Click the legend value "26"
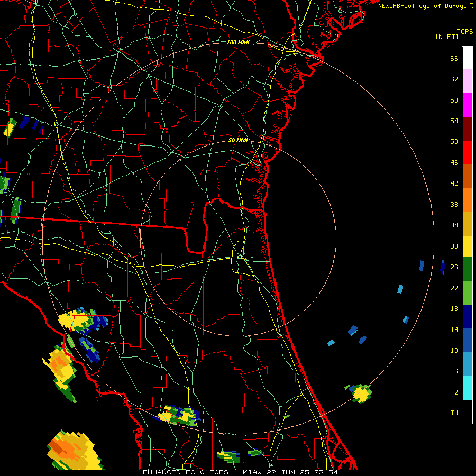This screenshot has width=476, height=476. 454,267
